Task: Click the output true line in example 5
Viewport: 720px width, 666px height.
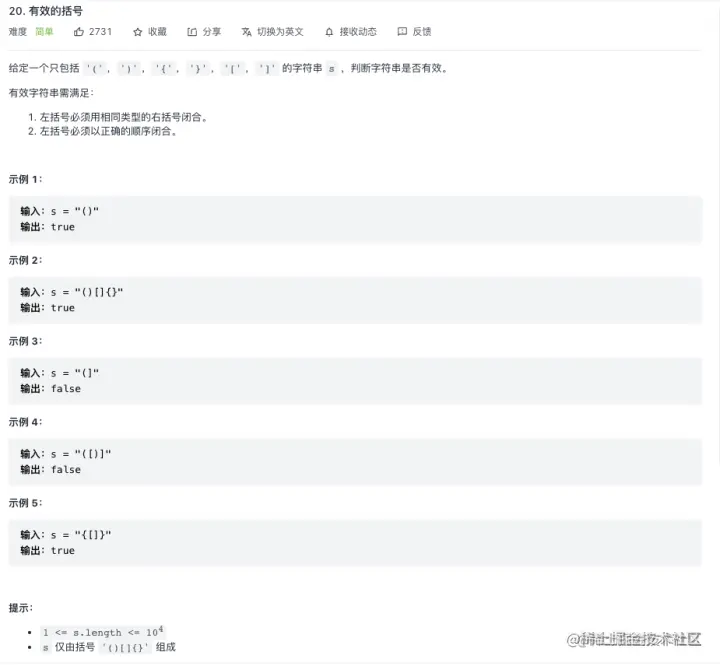Action: (x=47, y=550)
